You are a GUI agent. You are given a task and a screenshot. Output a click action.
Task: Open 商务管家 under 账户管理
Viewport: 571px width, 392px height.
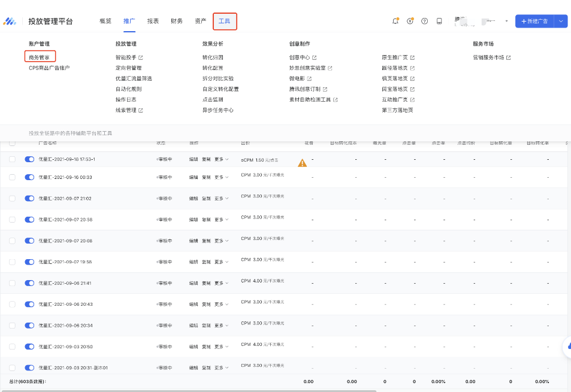tap(40, 57)
